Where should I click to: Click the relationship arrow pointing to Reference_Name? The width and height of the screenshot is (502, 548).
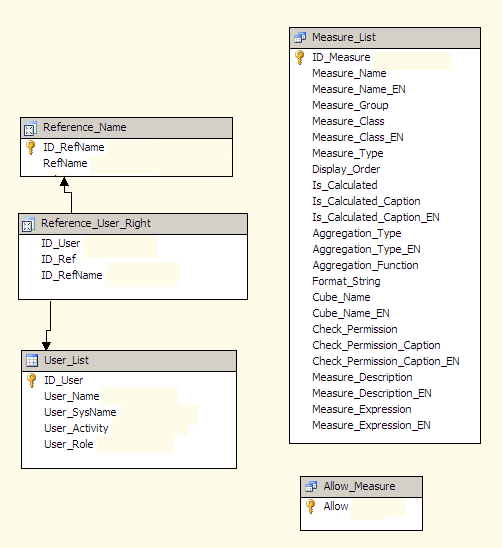click(x=64, y=182)
